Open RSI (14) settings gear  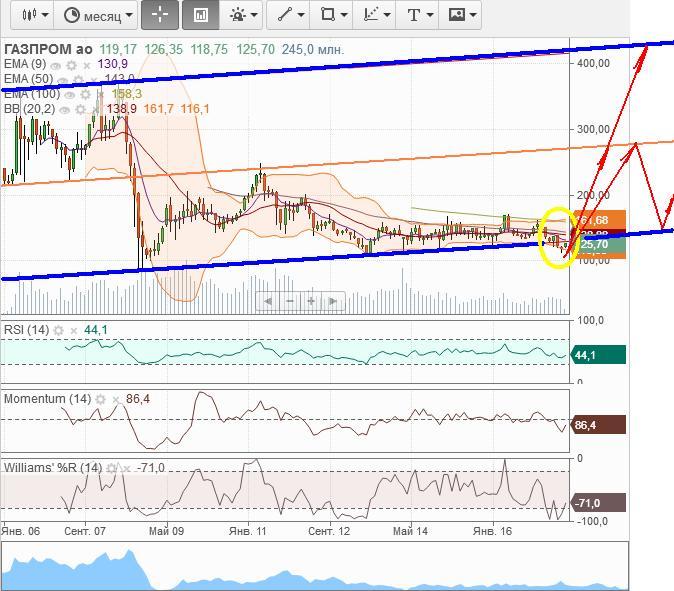(x=59, y=330)
